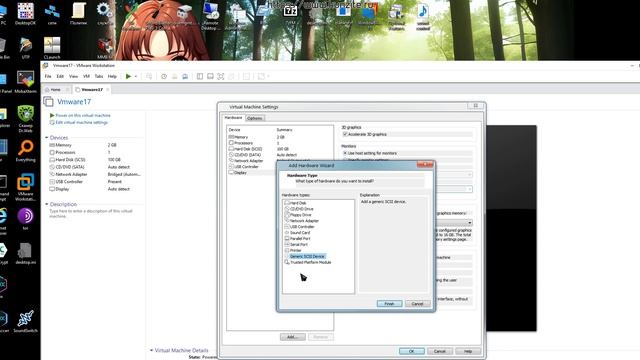This screenshot has width=640, height=360.
Task: Click thumbnail bar toolbar icon
Action: pos(210,76)
